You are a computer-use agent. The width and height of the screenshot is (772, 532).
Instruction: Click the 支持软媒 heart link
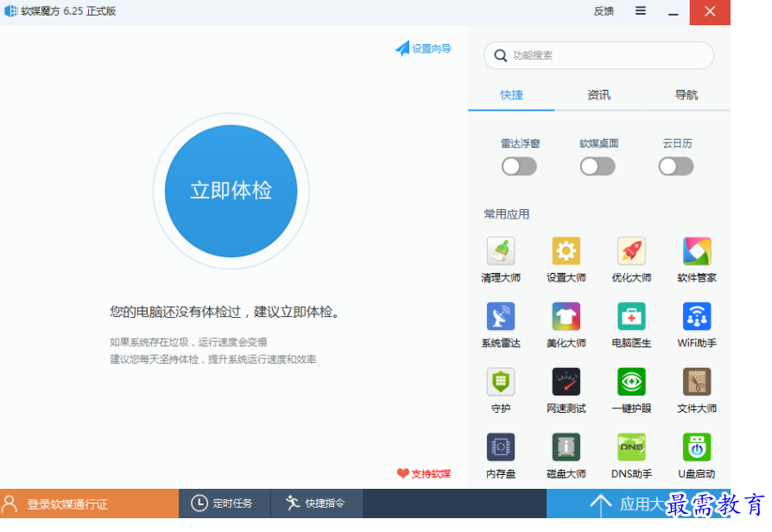click(424, 473)
